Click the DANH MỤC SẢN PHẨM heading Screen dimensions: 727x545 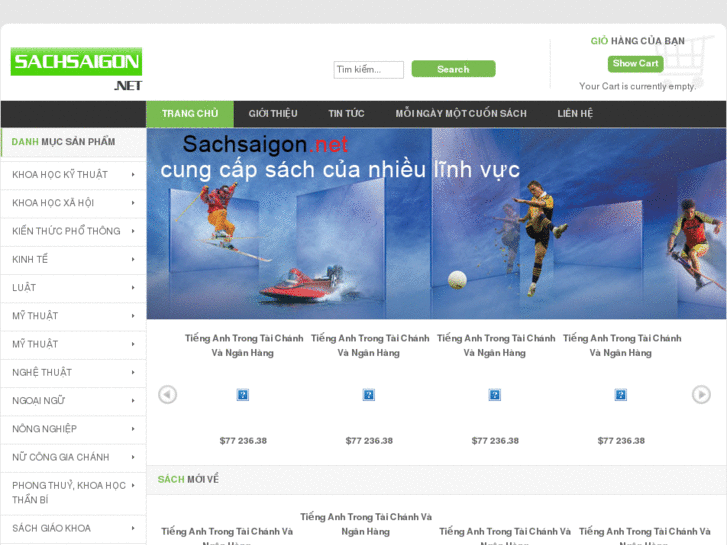64,142
